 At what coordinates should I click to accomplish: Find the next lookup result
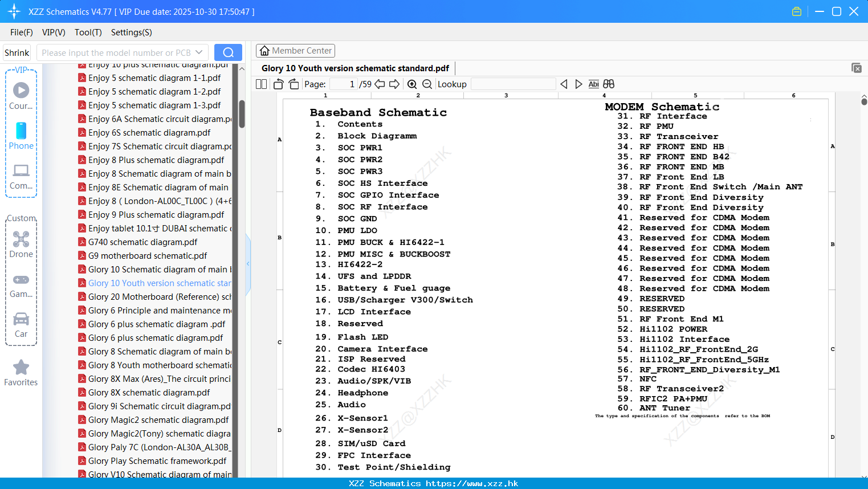pos(578,84)
